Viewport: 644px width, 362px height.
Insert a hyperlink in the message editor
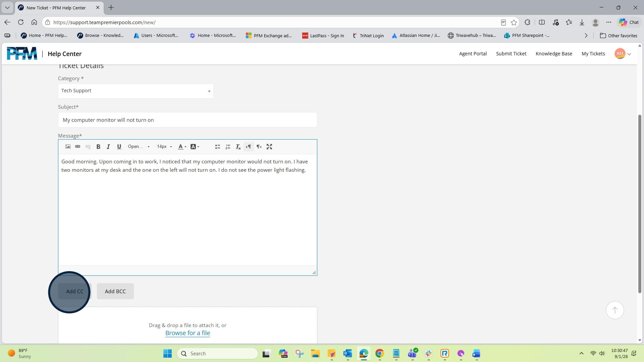pyautogui.click(x=78, y=147)
